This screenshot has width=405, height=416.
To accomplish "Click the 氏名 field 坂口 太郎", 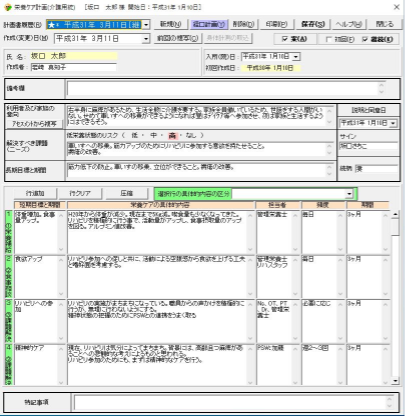I will tap(74, 56).
